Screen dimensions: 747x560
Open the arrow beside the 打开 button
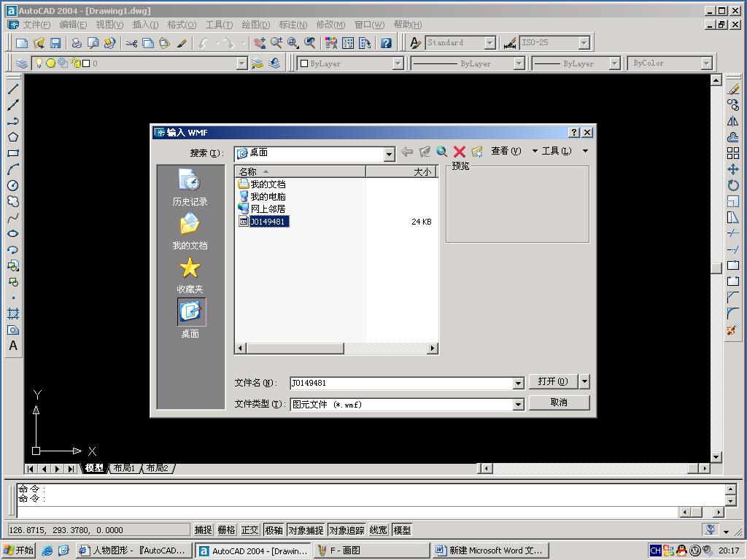(x=584, y=381)
